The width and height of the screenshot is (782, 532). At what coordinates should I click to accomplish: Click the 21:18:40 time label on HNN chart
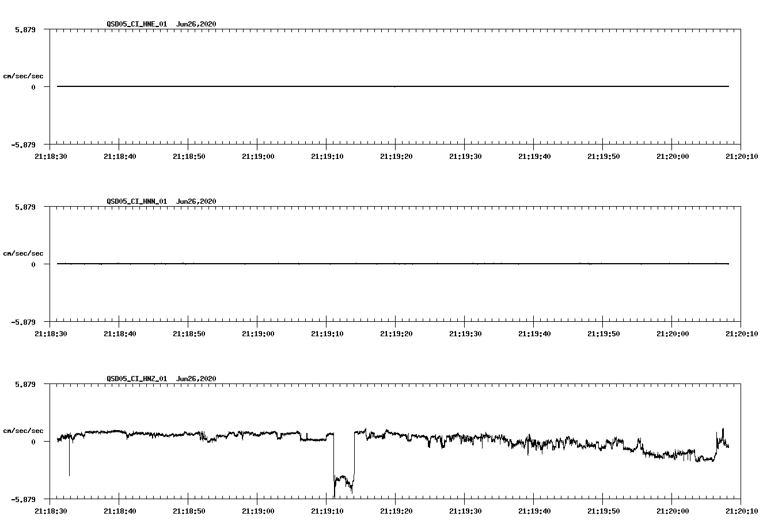[x=120, y=333]
